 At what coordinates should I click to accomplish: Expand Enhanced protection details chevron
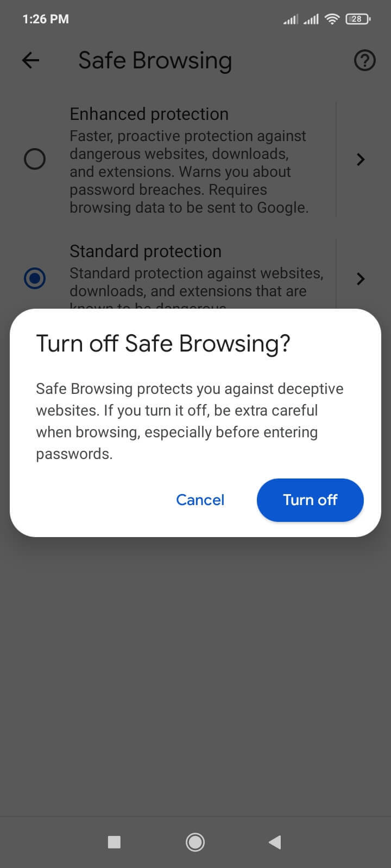pos(361,159)
